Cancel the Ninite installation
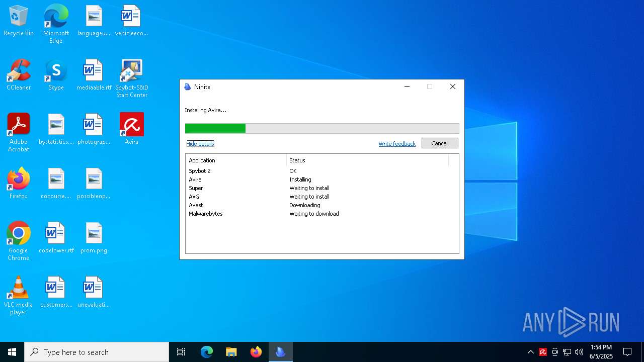644x362 pixels. click(x=439, y=143)
